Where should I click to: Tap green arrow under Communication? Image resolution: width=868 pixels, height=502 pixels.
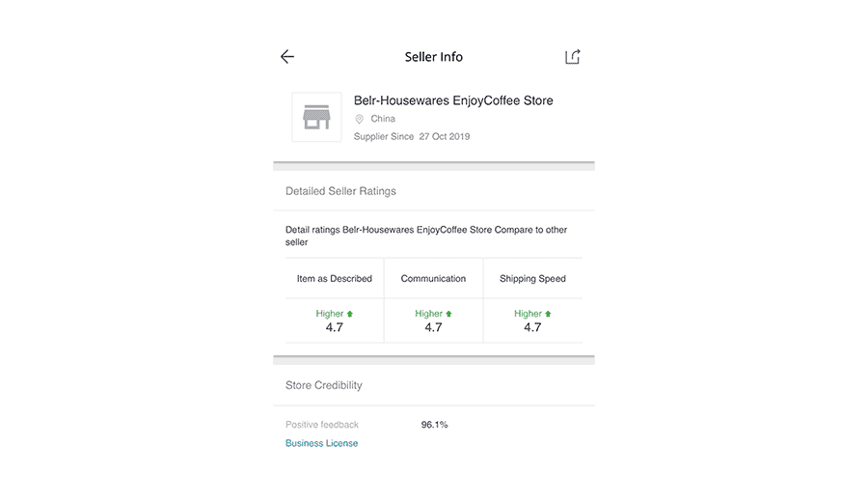click(x=448, y=314)
